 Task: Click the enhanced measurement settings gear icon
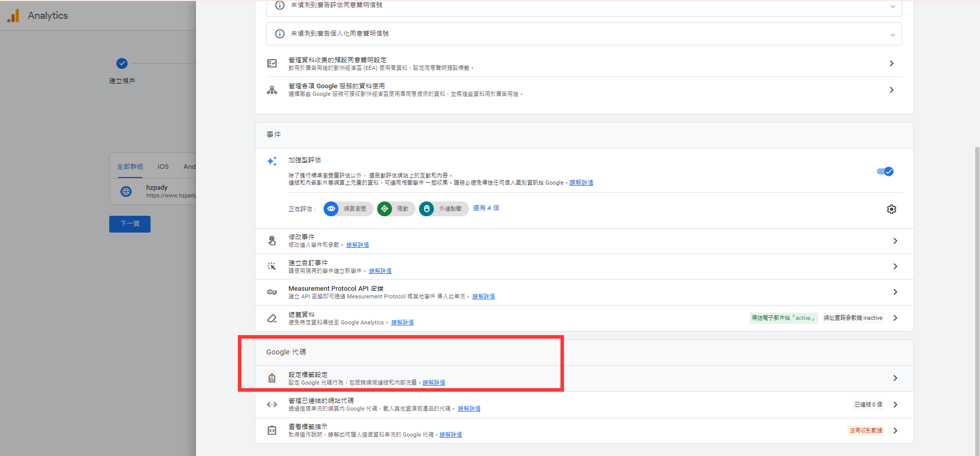tap(891, 209)
